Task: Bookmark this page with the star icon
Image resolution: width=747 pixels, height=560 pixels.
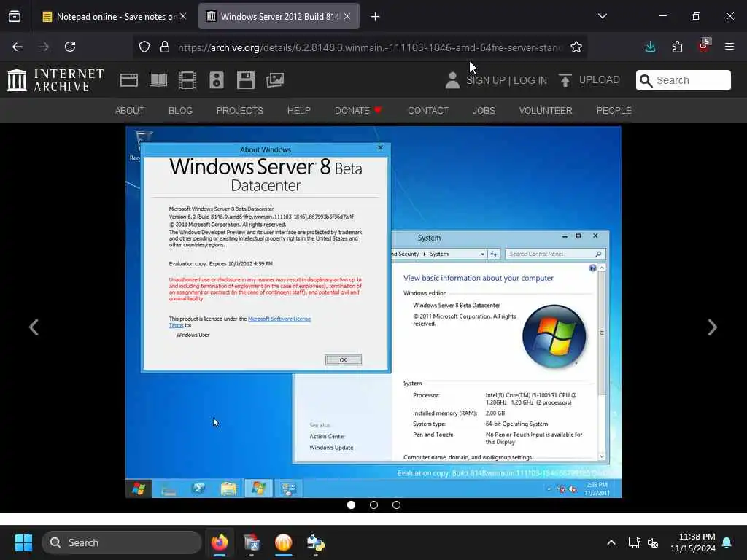Action: [x=576, y=47]
